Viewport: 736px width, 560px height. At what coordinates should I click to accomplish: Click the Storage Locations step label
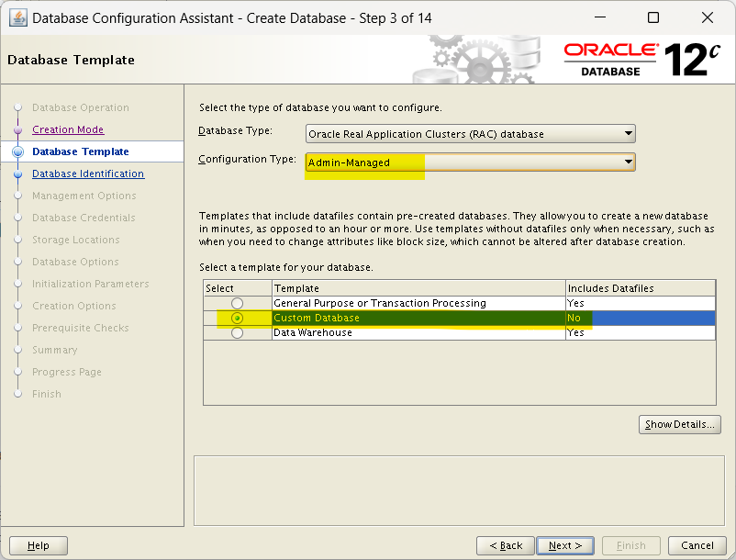(75, 240)
